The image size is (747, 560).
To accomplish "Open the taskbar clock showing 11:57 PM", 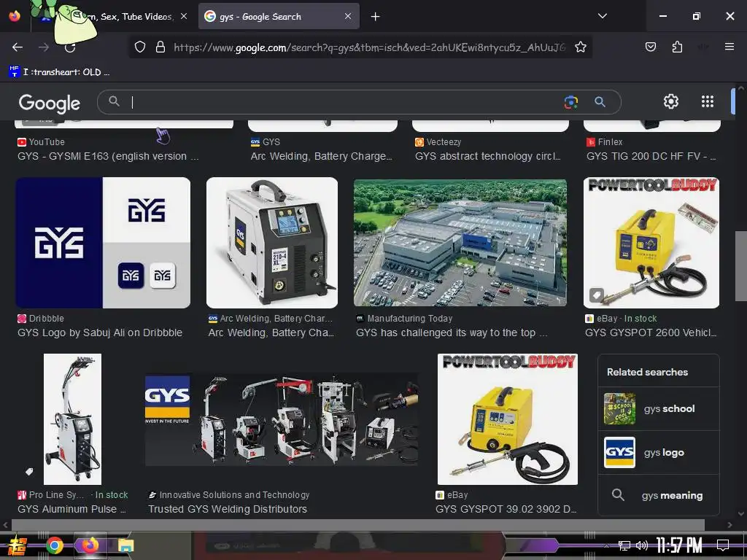I will tap(679, 545).
